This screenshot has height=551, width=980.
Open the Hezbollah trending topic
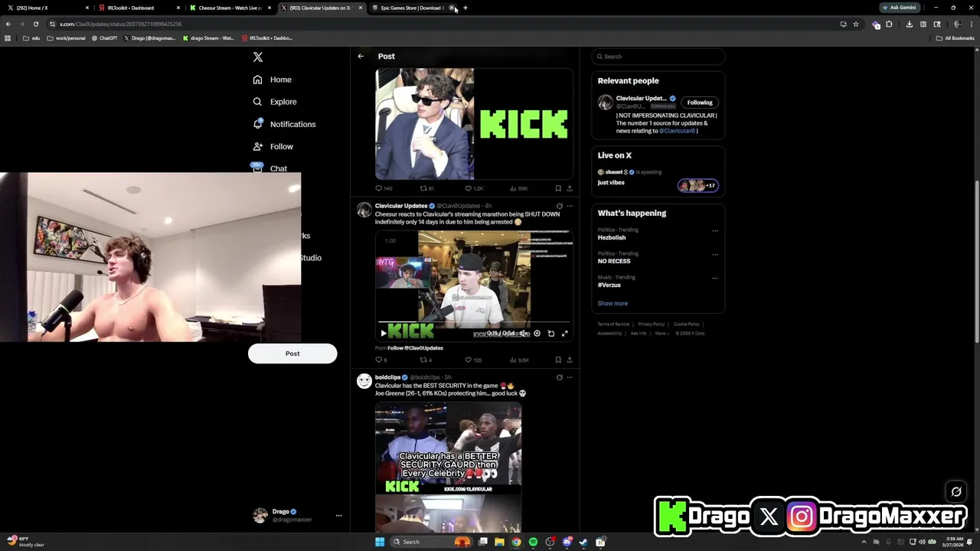[x=612, y=238]
